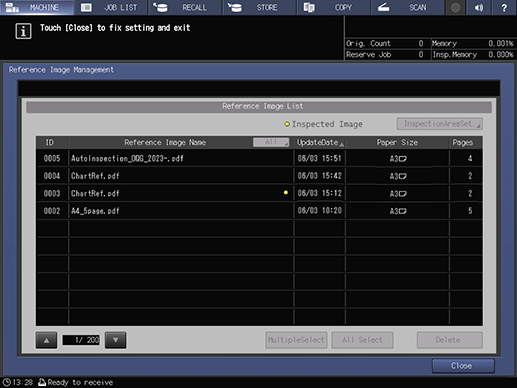Click the globe icon in top bar
The width and height of the screenshot is (517, 388).
pos(455,7)
